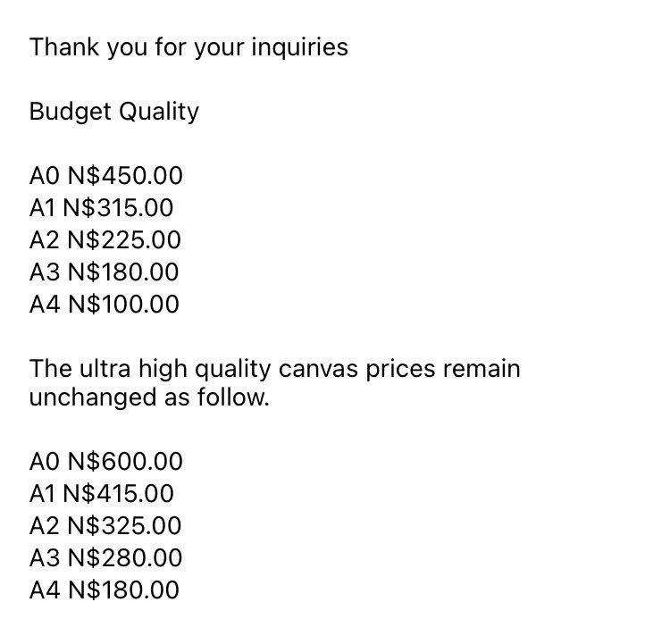Click the word 'remain' ending the paragraph line
Screen dimensions: 670x644
click(x=482, y=368)
